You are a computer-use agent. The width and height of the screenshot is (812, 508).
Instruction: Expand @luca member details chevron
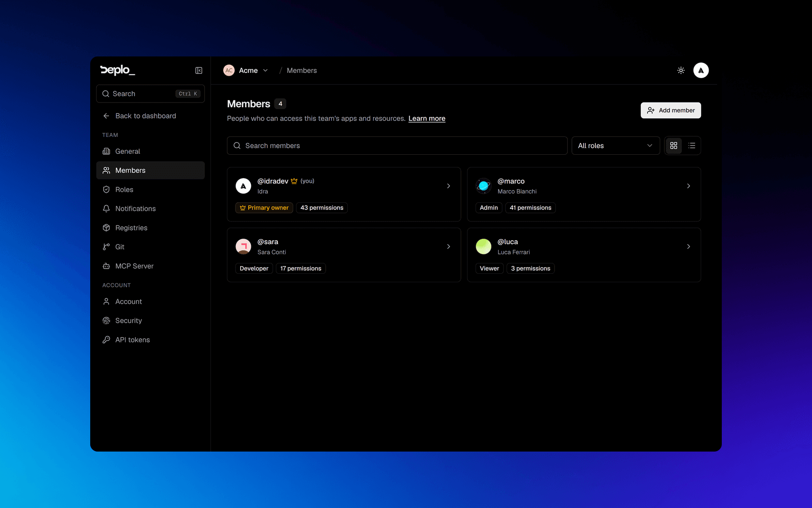click(x=688, y=246)
